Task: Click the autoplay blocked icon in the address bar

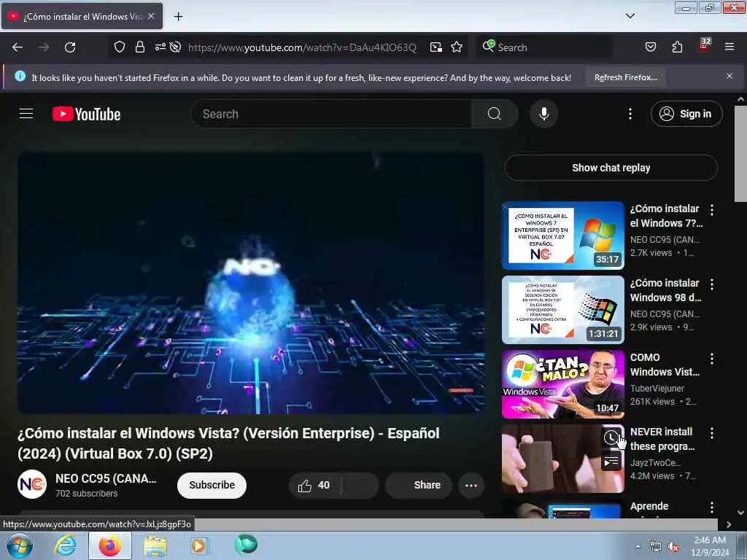Action: 175,47
